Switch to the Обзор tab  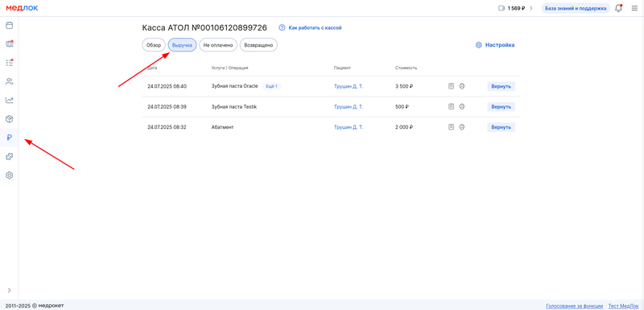tap(154, 45)
